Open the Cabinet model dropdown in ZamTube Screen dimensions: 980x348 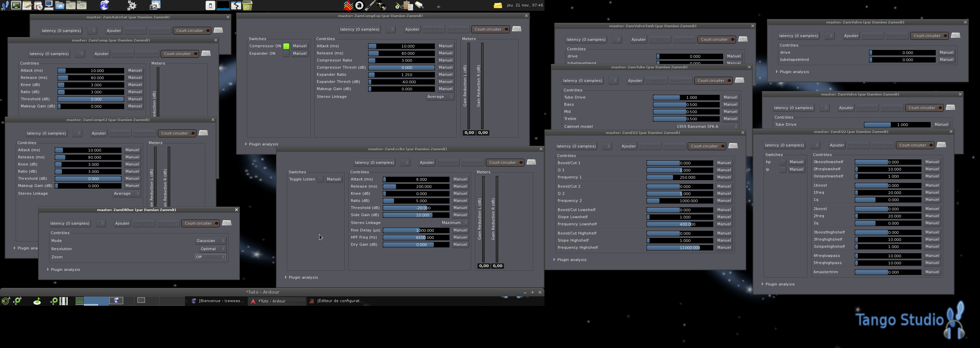click(707, 126)
